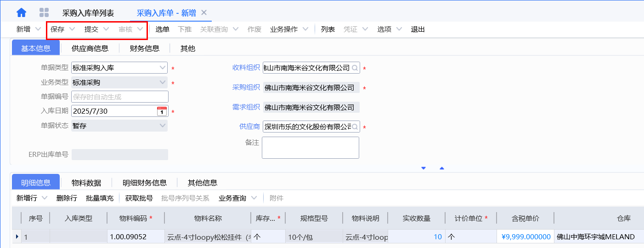Open the 入库日期 calendar picker icon
Image resolution: width=644 pixels, height=248 pixels.
coord(162,111)
